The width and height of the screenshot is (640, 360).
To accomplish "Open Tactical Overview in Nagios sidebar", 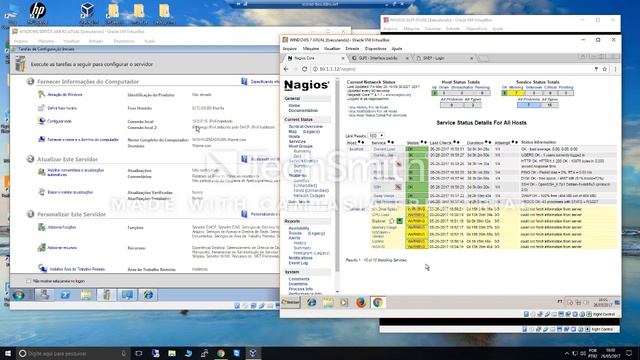I will click(x=306, y=127).
